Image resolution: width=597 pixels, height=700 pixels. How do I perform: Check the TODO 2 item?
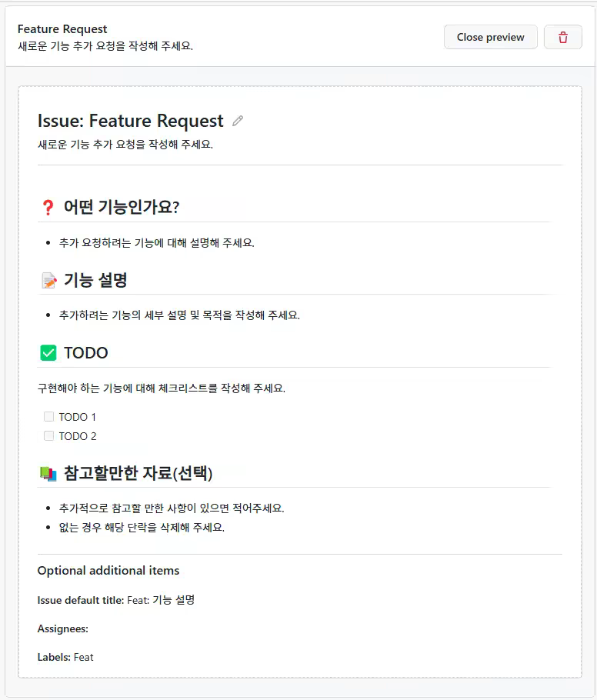tap(48, 435)
